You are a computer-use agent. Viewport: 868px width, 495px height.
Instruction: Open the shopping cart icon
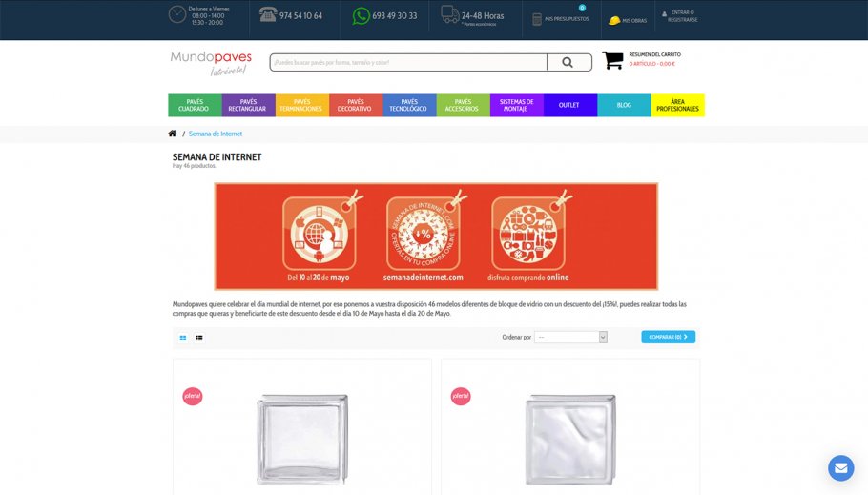pos(612,60)
